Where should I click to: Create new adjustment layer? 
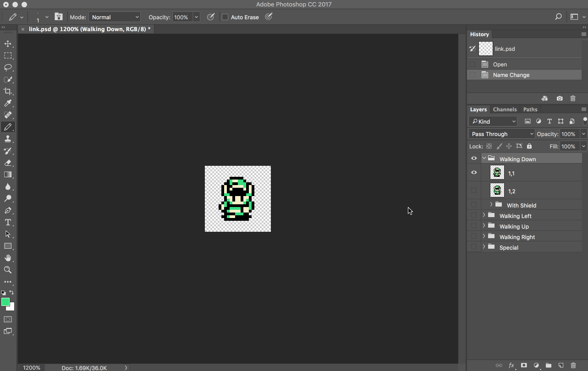536,366
